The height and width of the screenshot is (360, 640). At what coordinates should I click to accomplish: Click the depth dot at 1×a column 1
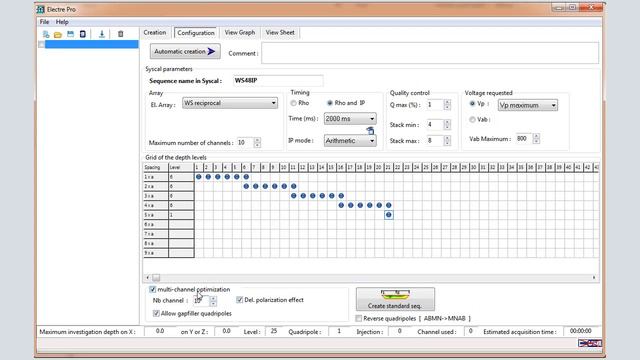click(x=199, y=177)
